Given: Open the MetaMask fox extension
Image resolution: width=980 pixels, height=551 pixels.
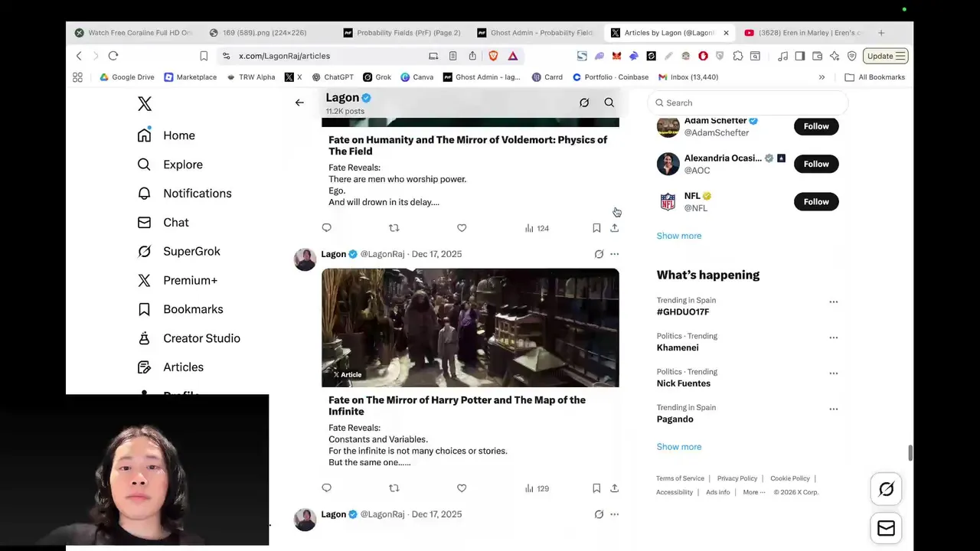Looking at the screenshot, I should click(x=617, y=56).
